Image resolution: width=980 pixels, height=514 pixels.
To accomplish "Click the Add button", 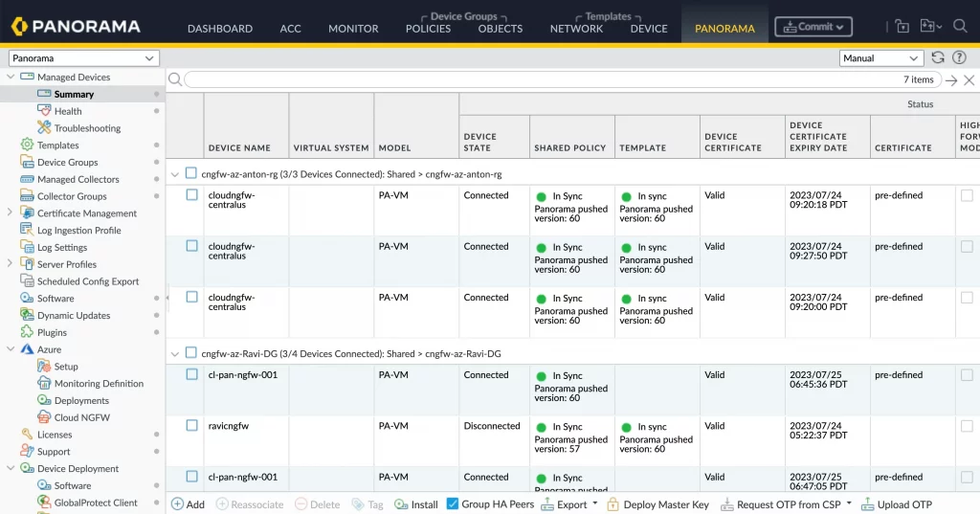I will coord(188,504).
